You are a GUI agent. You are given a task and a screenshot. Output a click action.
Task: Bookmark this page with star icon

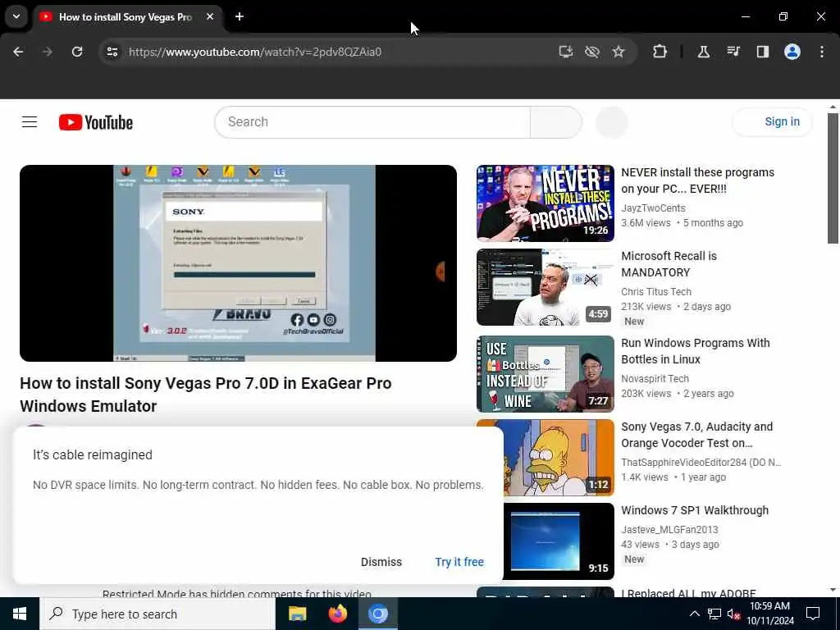(x=619, y=52)
